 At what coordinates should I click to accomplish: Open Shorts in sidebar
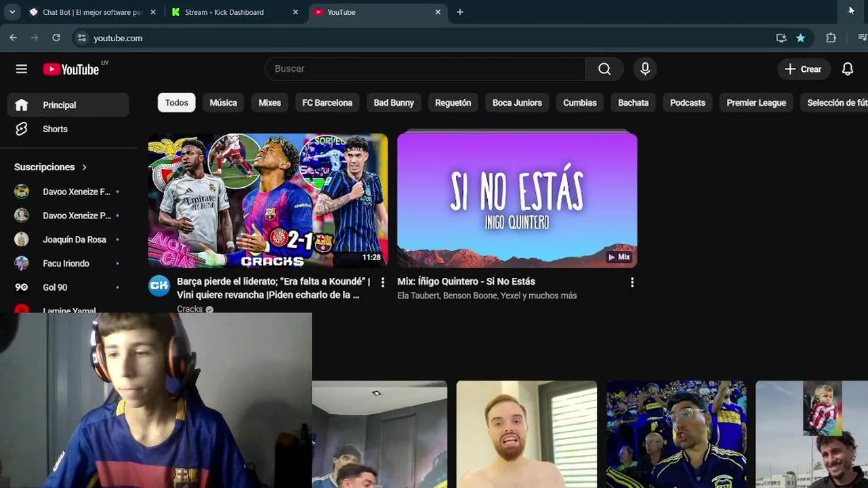tap(68, 129)
